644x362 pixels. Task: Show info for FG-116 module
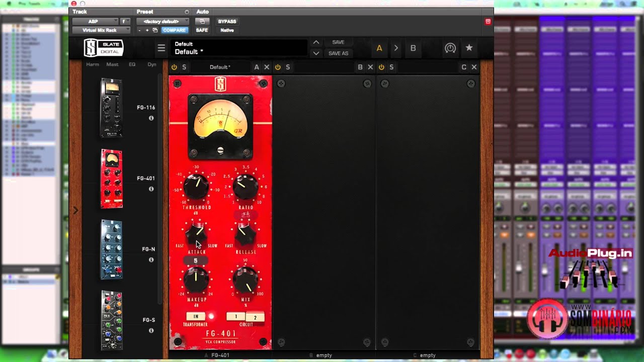point(151,118)
